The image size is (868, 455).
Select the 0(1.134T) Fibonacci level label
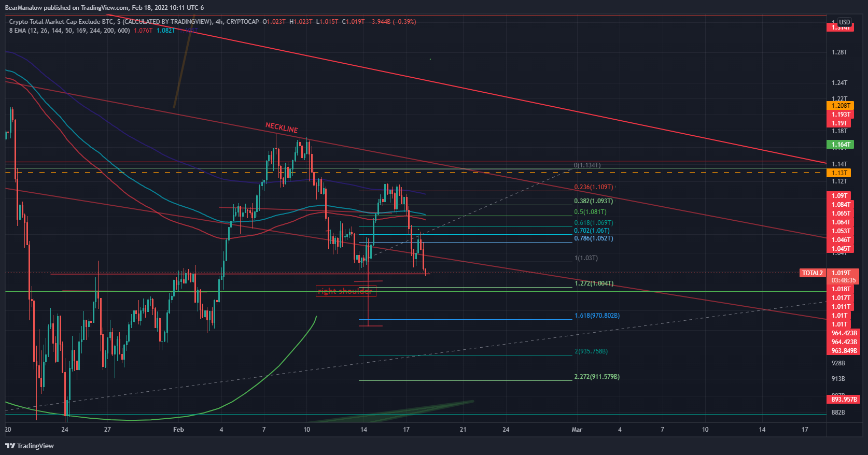(587, 165)
